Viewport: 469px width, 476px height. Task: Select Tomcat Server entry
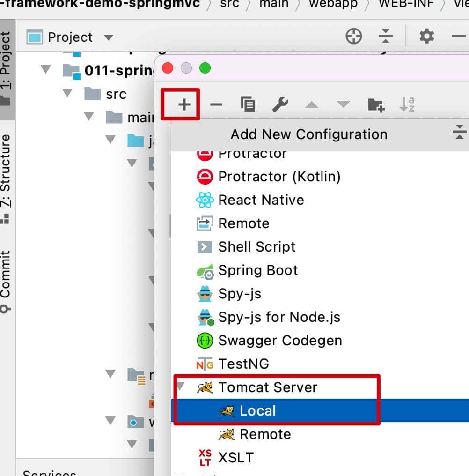[320, 387]
